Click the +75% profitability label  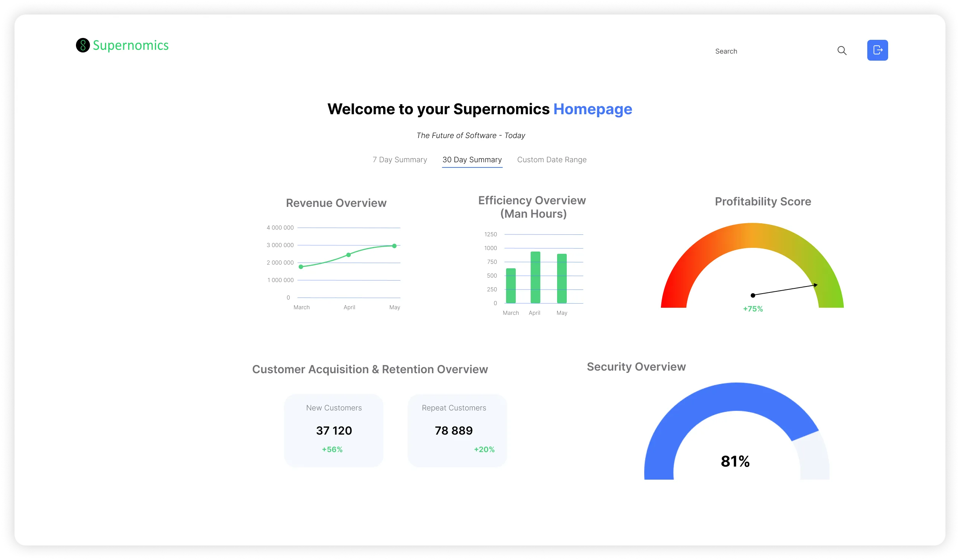(x=753, y=309)
